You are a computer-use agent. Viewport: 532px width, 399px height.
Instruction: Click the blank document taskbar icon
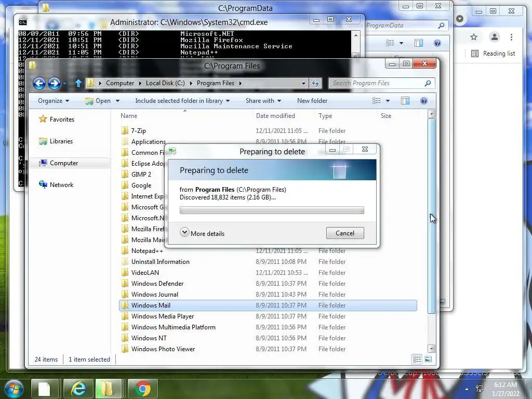(45, 389)
